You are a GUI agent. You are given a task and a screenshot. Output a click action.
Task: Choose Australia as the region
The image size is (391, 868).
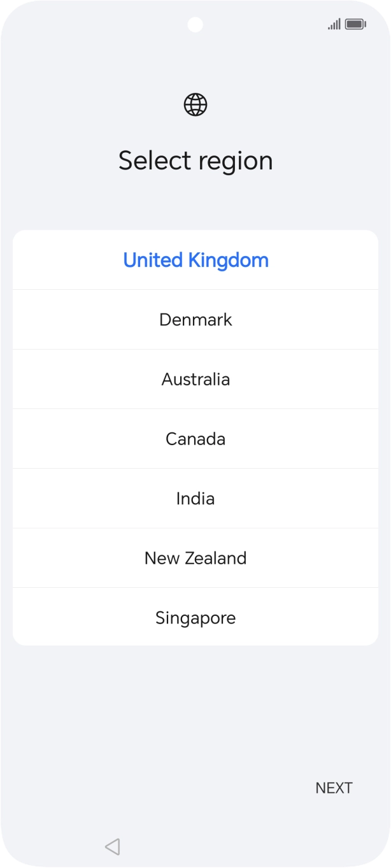(195, 379)
